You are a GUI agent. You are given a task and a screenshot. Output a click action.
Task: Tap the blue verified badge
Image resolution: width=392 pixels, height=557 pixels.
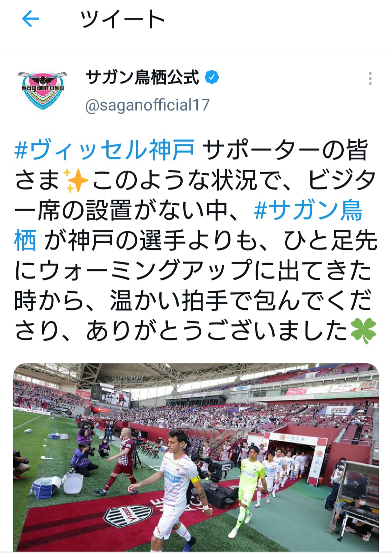[x=212, y=77]
